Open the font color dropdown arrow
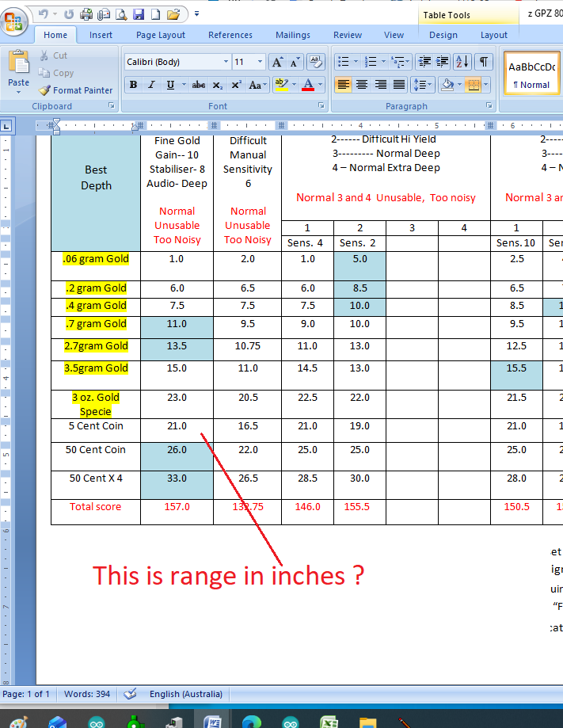 320,85
